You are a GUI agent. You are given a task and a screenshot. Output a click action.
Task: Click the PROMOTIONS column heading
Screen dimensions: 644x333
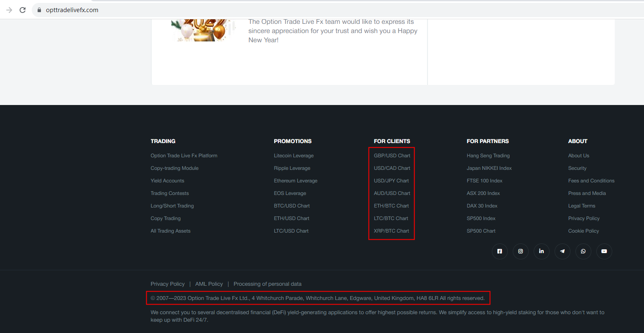293,141
